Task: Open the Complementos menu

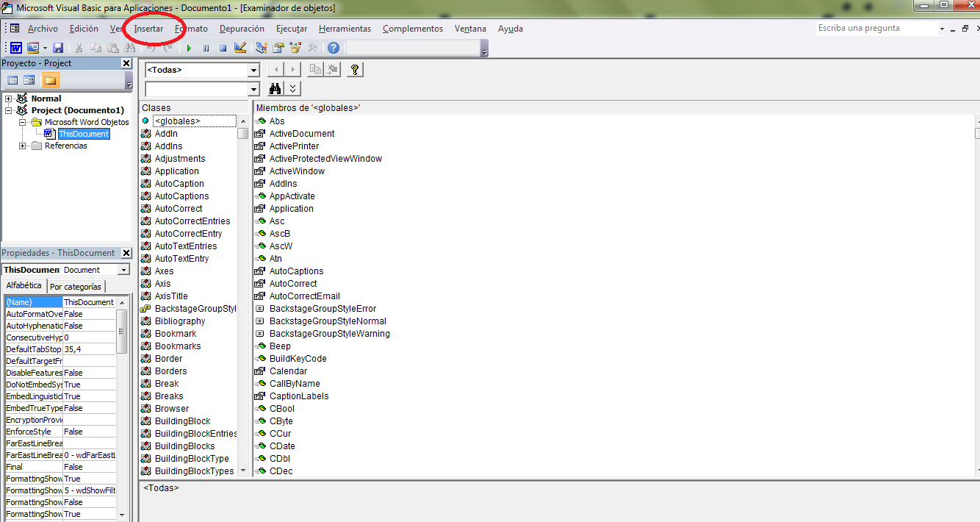Action: coord(413,29)
